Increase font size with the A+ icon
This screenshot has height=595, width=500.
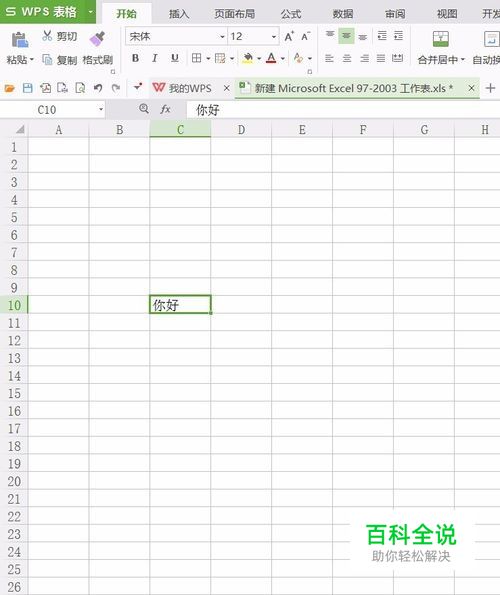coord(289,36)
